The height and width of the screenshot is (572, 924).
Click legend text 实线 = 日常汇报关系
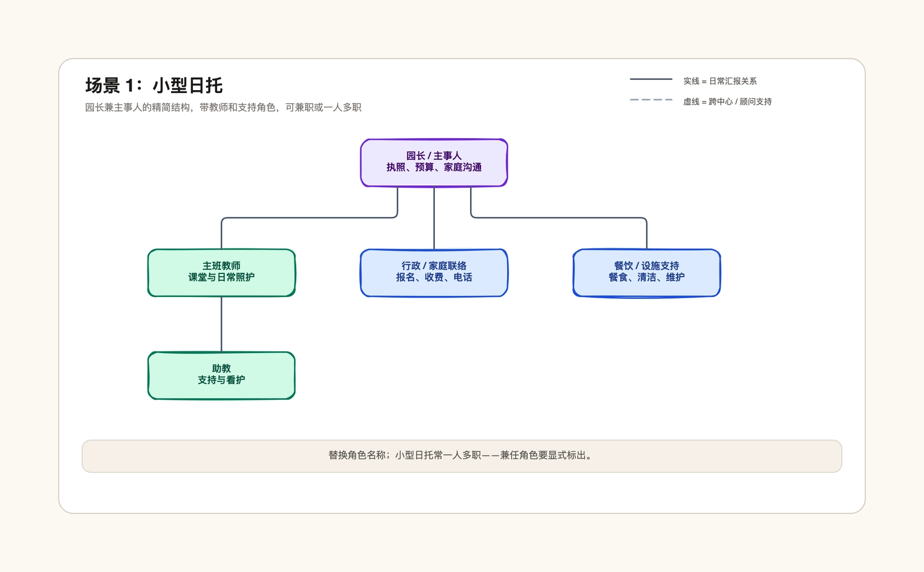[x=720, y=81]
